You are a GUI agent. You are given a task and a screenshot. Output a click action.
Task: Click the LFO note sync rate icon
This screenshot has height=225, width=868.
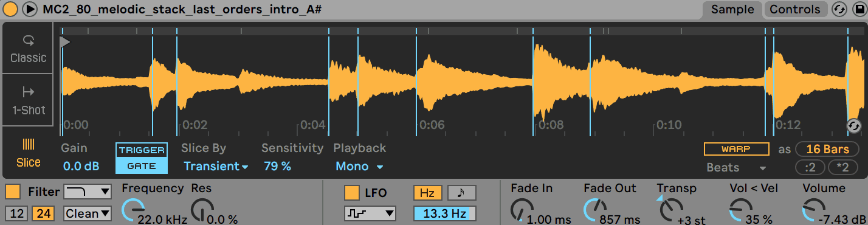[x=462, y=193]
